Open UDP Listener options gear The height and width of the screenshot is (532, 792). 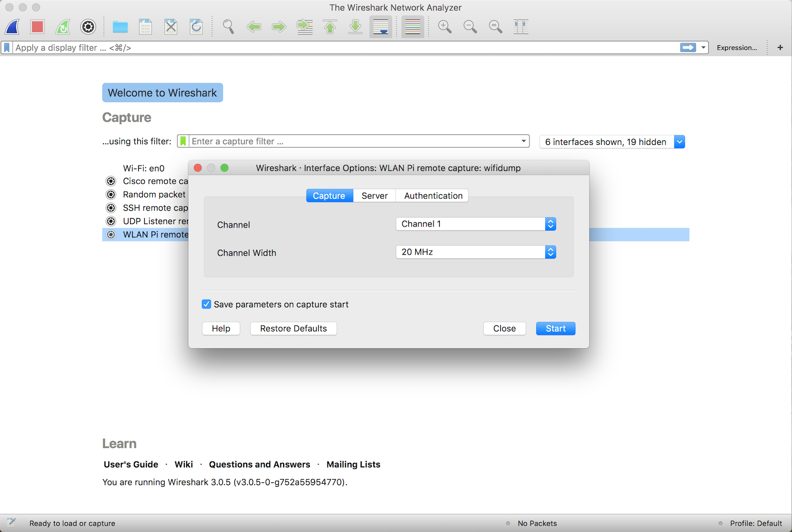111,221
